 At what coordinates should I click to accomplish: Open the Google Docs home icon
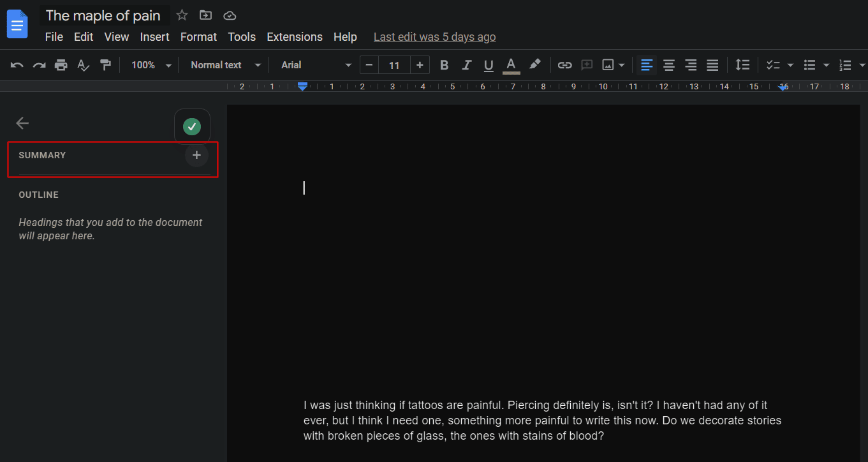[17, 26]
